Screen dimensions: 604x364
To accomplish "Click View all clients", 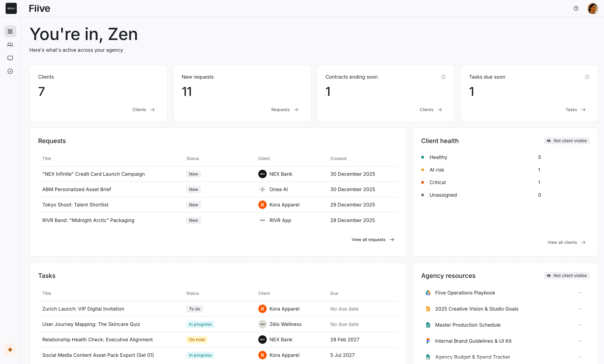I will coord(566,242).
